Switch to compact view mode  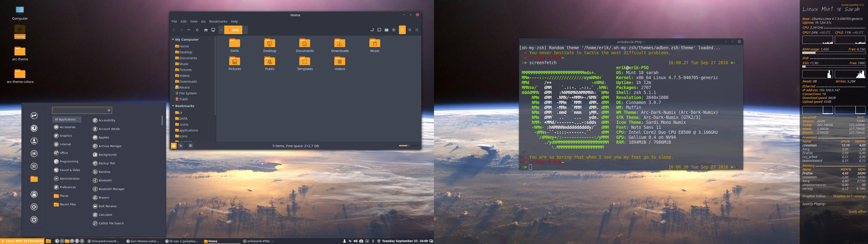[x=417, y=30]
